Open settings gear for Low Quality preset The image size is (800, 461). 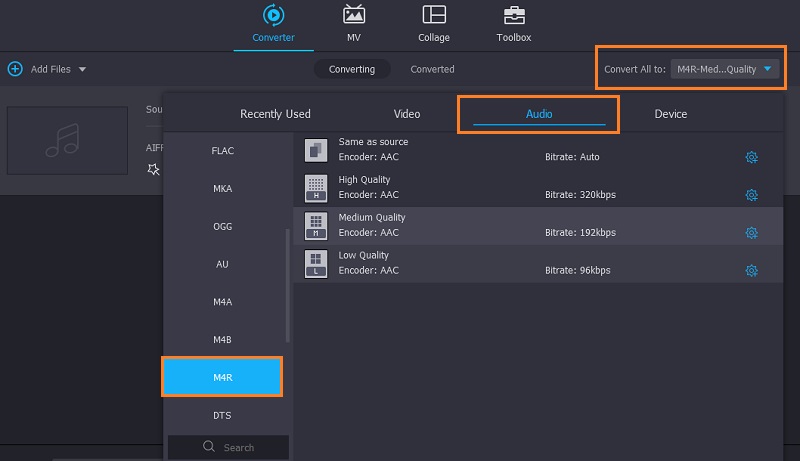(751, 271)
